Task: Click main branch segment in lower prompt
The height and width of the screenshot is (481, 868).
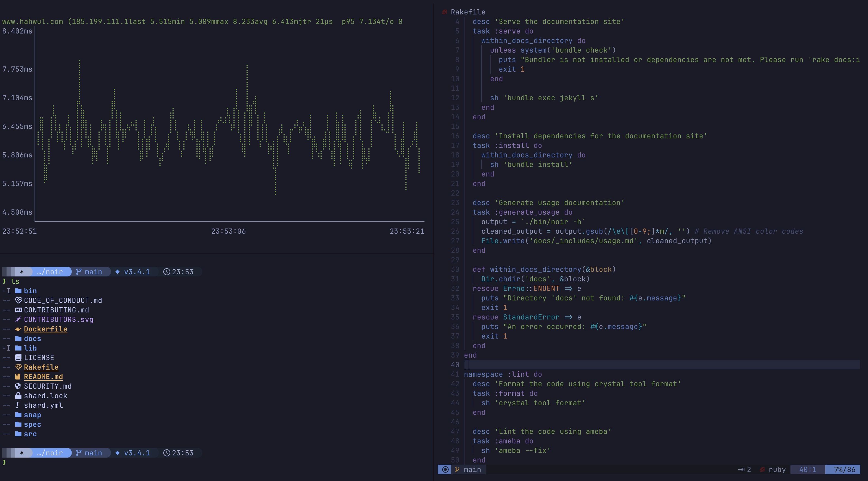Action: point(93,453)
